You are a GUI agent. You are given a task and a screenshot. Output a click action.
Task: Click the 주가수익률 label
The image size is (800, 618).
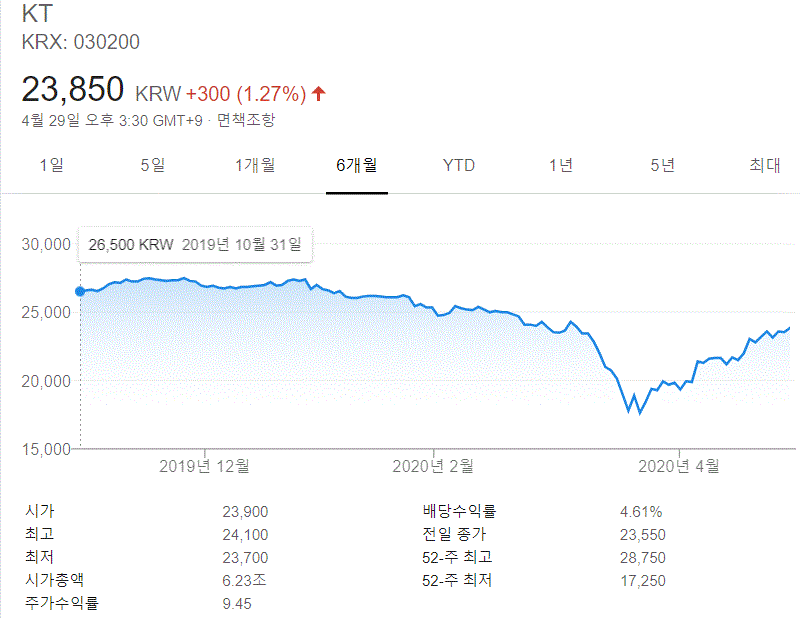(61, 603)
